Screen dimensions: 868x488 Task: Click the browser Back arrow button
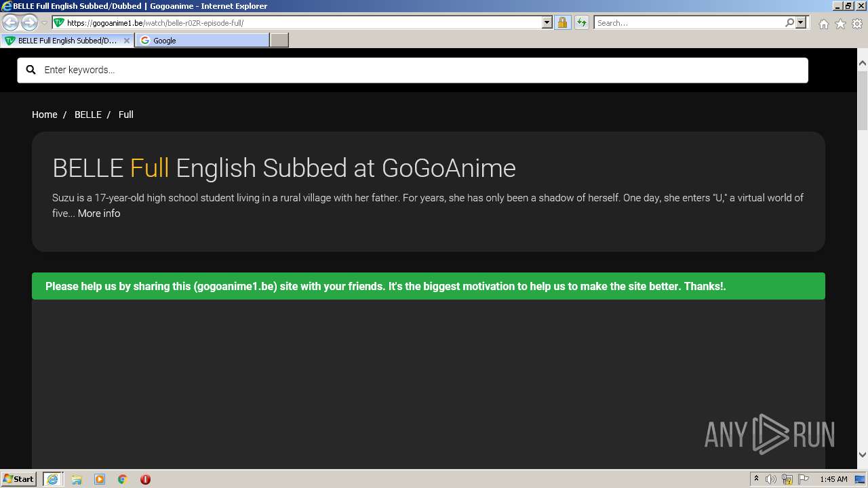[x=10, y=22]
